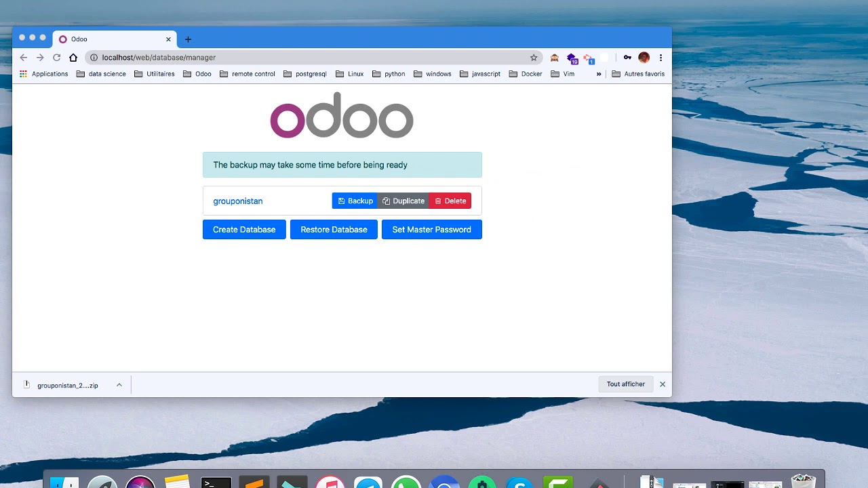Open the remote control bookmark folder
Image resolution: width=868 pixels, height=488 pixels.
pyautogui.click(x=248, y=74)
